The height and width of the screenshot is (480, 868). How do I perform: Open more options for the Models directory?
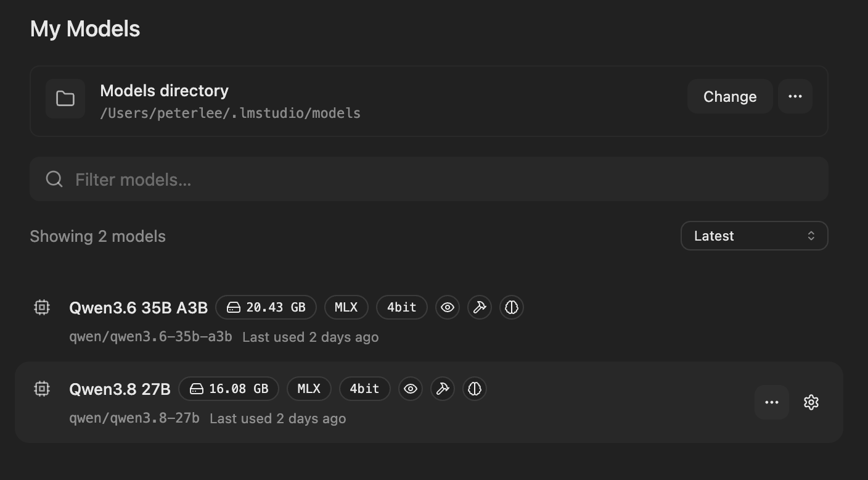(795, 96)
